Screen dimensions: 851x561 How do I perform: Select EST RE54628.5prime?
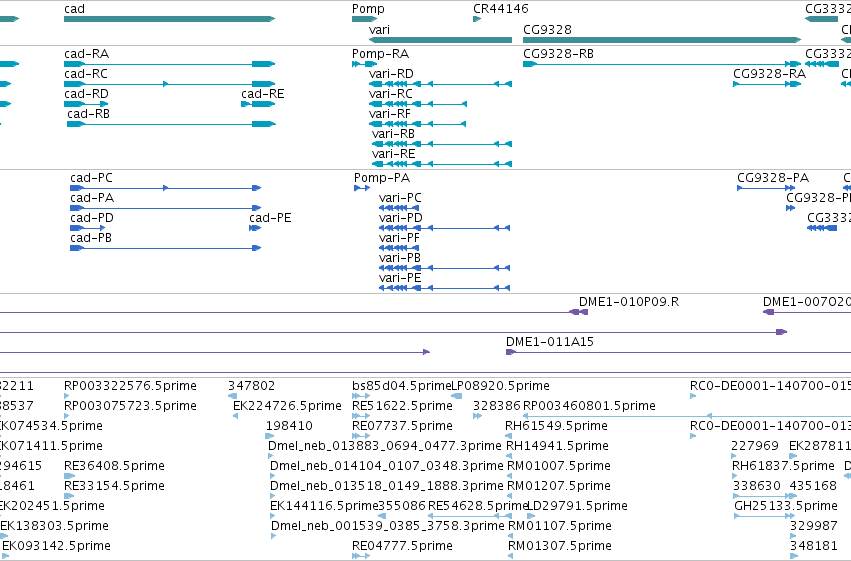(x=472, y=517)
